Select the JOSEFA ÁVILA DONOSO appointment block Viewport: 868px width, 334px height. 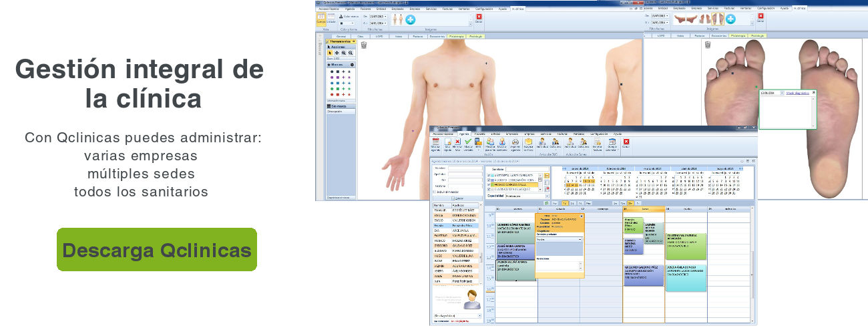tap(686, 278)
